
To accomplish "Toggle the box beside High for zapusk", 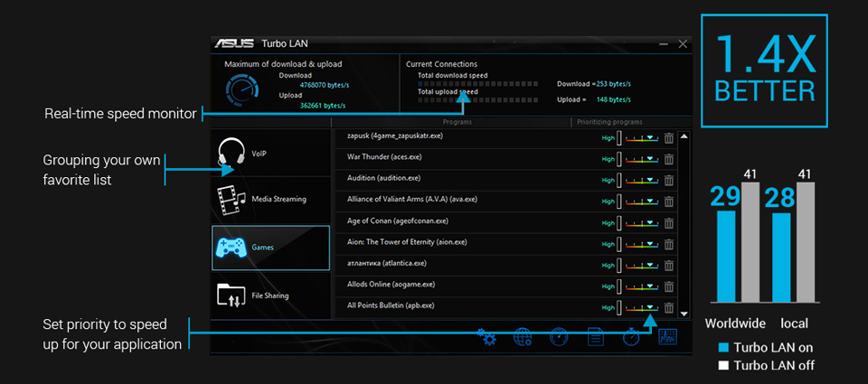I will pyautogui.click(x=619, y=138).
